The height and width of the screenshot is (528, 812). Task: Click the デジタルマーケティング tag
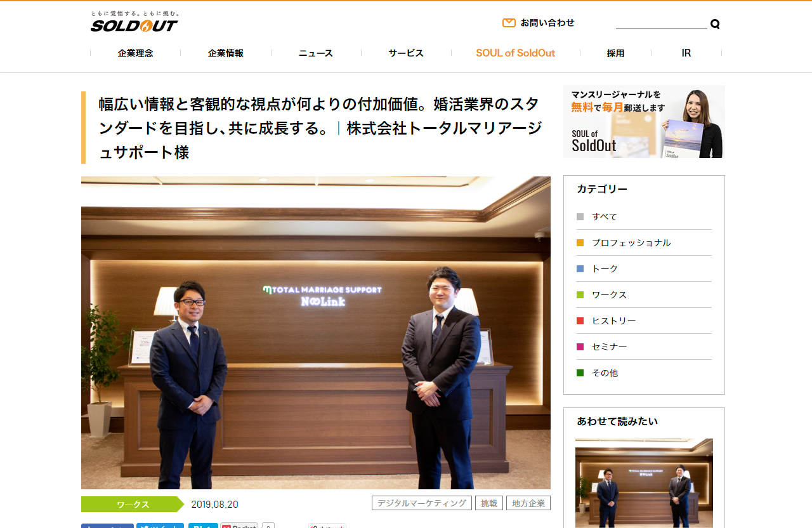coord(422,503)
